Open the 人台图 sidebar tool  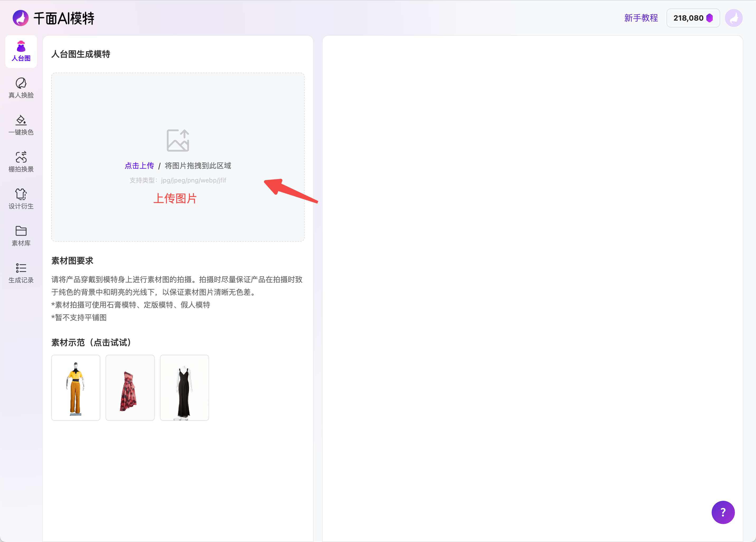tap(21, 51)
